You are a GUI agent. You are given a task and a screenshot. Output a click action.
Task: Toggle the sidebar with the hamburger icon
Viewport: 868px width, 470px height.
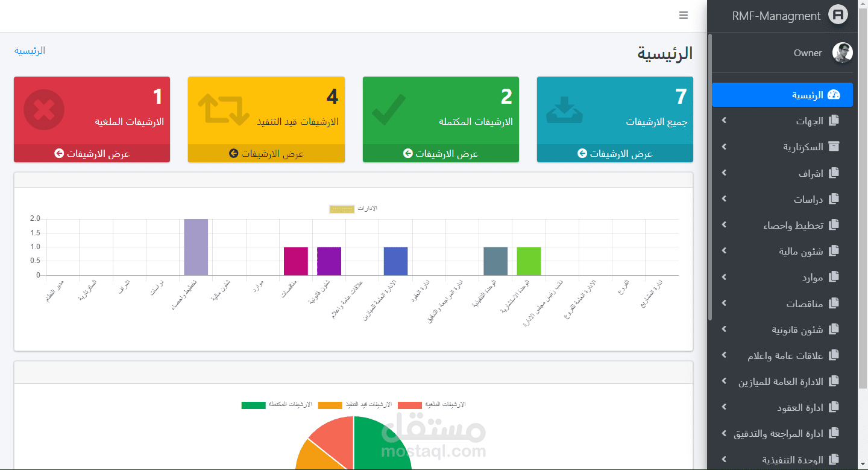pyautogui.click(x=684, y=16)
